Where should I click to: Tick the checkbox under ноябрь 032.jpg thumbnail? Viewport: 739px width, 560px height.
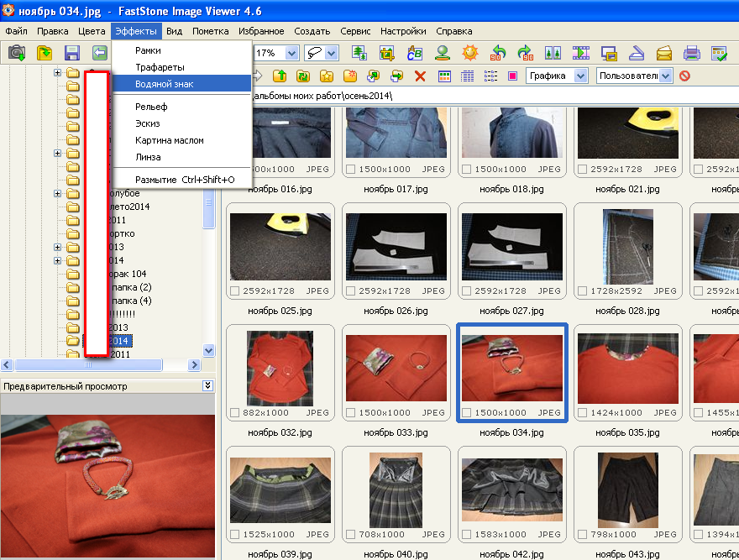[x=235, y=413]
